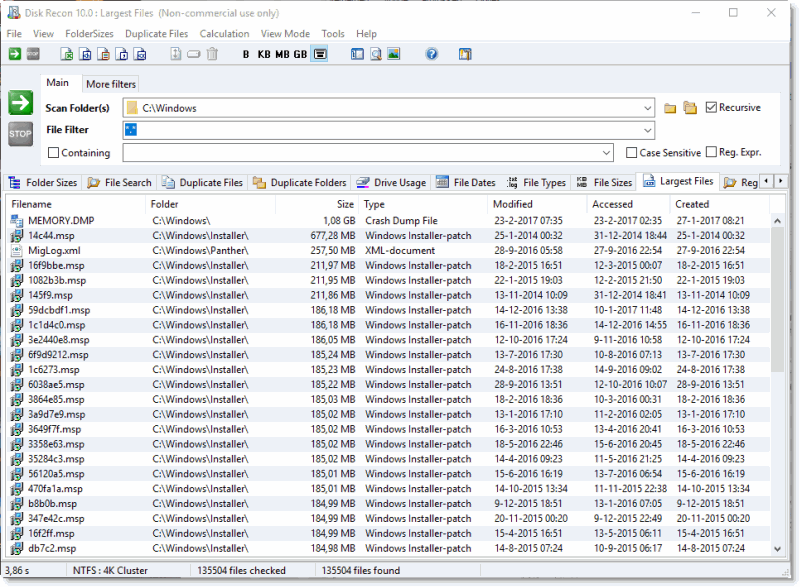Image resolution: width=800 pixels, height=587 pixels.
Task: Switch to the File Types tab
Action: (x=536, y=183)
